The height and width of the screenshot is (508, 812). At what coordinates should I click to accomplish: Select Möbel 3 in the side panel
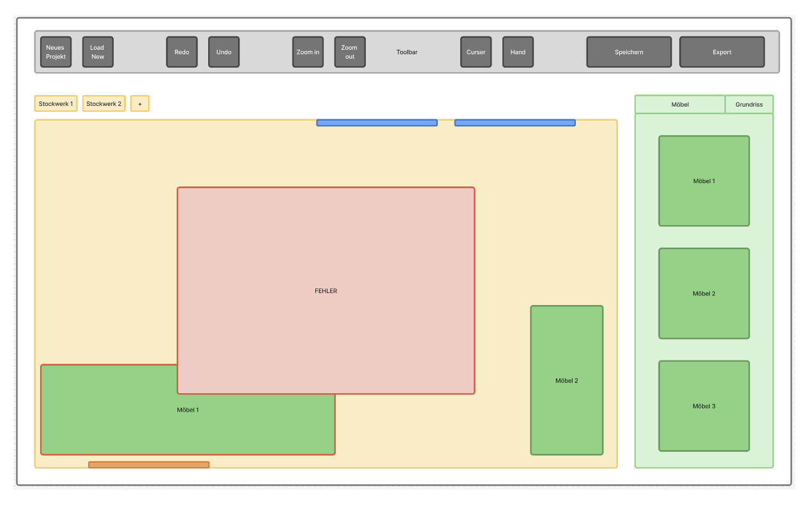(704, 406)
